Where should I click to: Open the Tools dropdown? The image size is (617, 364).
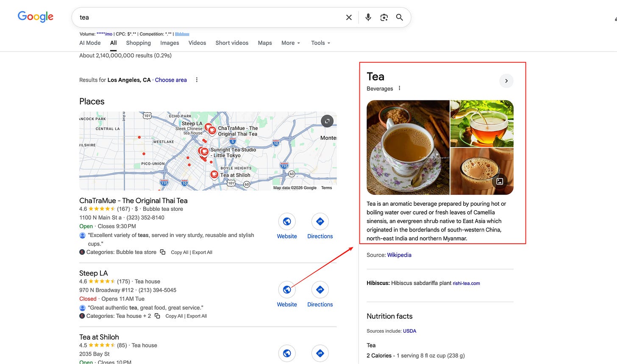click(320, 43)
